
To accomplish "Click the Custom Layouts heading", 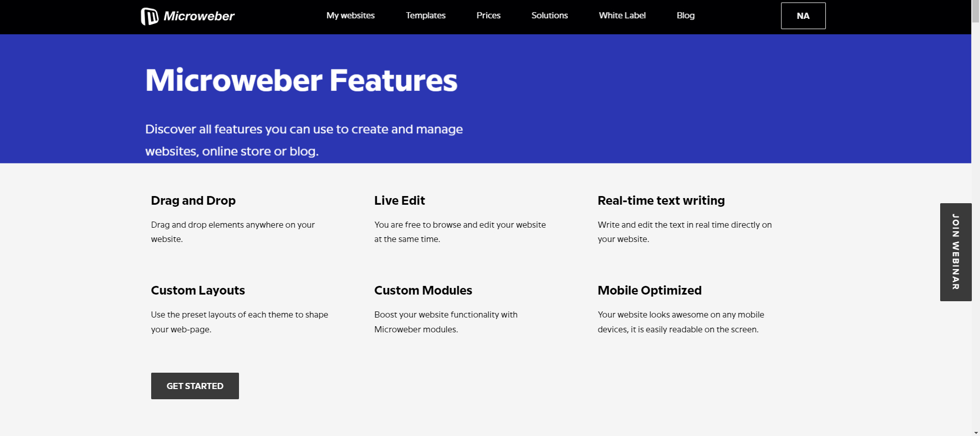I will point(198,290).
